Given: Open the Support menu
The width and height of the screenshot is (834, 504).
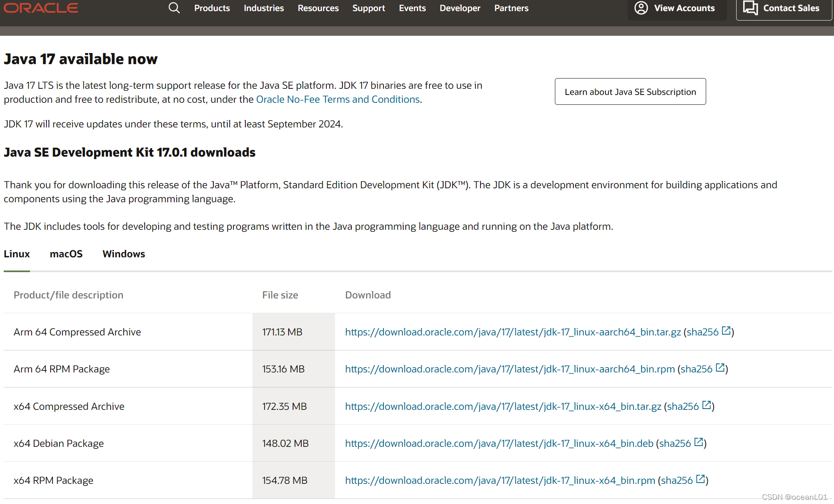Looking at the screenshot, I should pyautogui.click(x=368, y=8).
